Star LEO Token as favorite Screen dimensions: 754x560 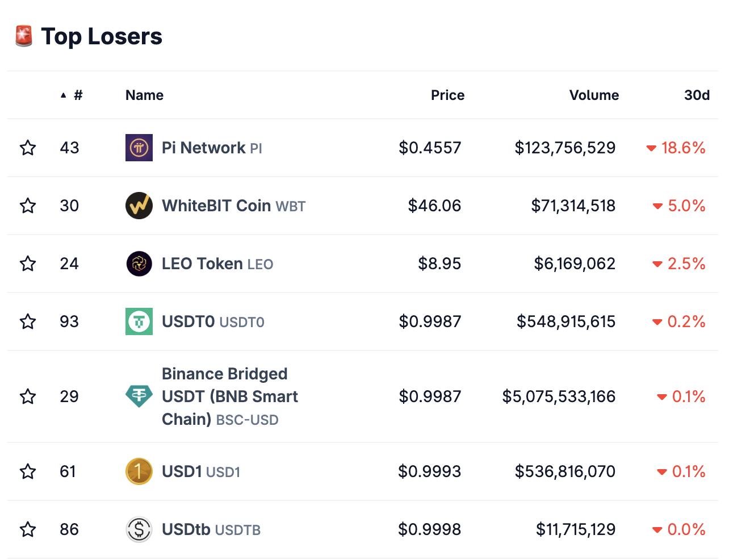coord(28,264)
